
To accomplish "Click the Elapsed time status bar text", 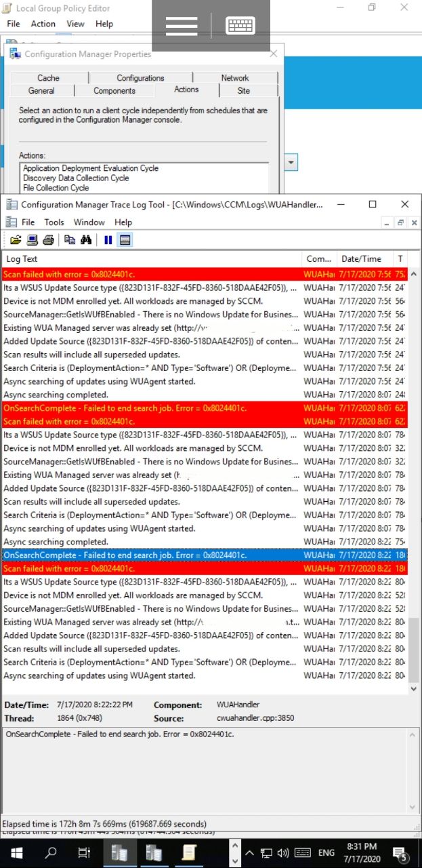I will click(105, 824).
